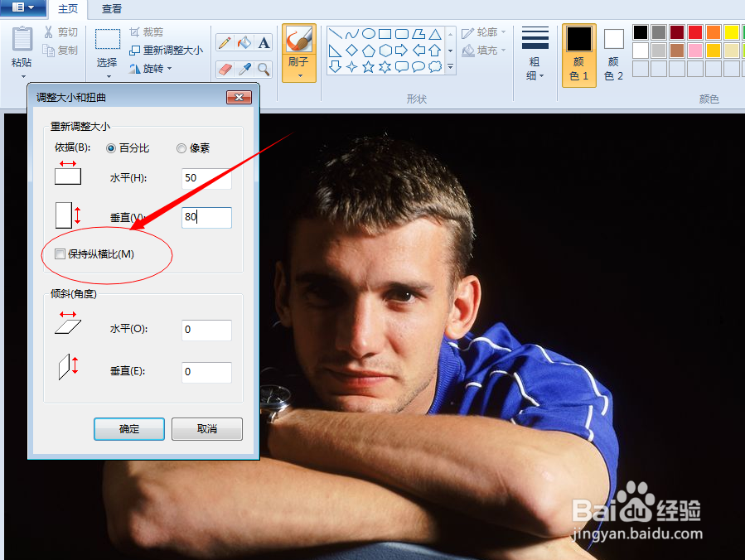Choose the Down arrow shape
Image resolution: width=745 pixels, height=560 pixels.
[336, 66]
